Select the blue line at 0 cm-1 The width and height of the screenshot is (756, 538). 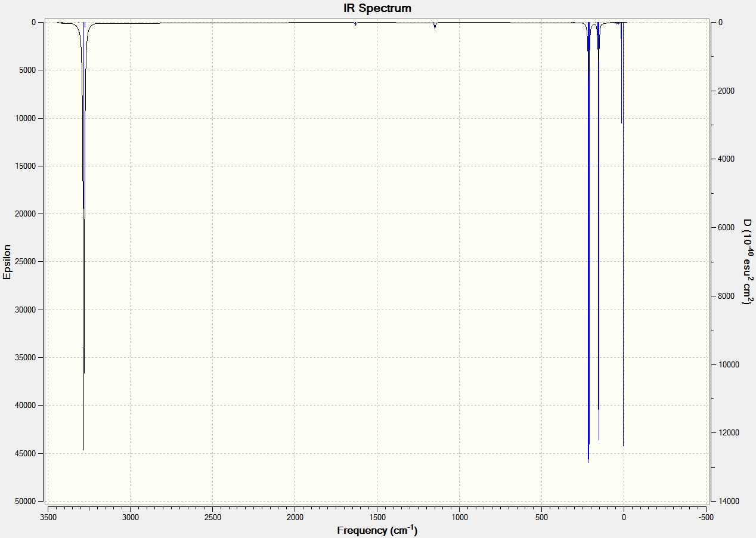623,233
